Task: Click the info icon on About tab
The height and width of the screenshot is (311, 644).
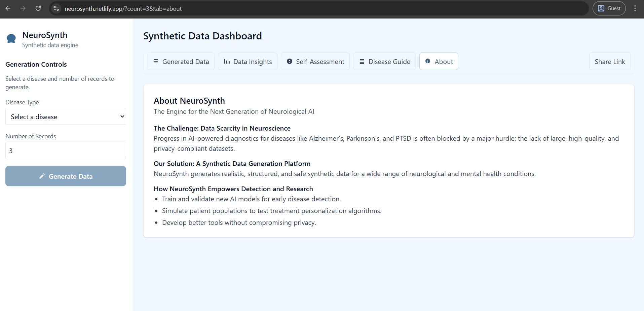Action: pyautogui.click(x=428, y=61)
